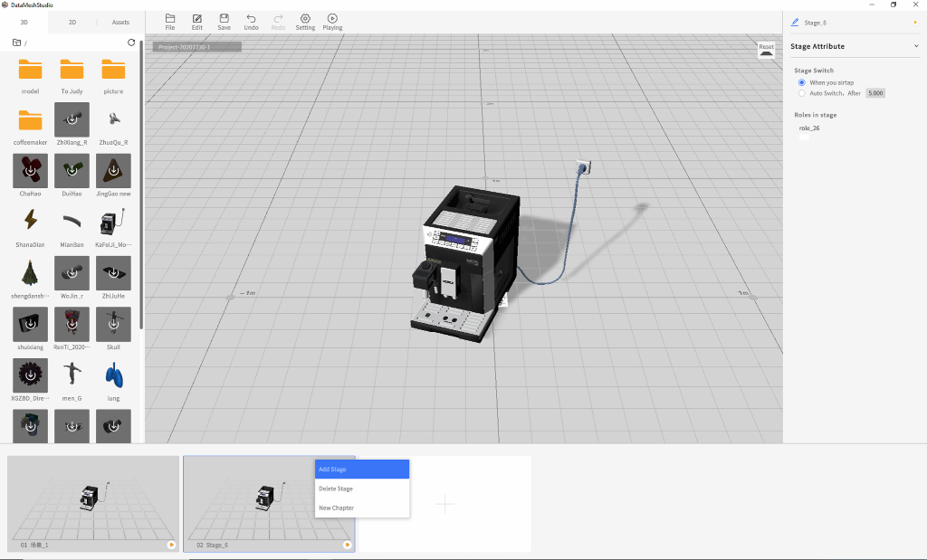The height and width of the screenshot is (560, 927).
Task: Play stage 01 from its thumbnail
Action: pyautogui.click(x=171, y=545)
